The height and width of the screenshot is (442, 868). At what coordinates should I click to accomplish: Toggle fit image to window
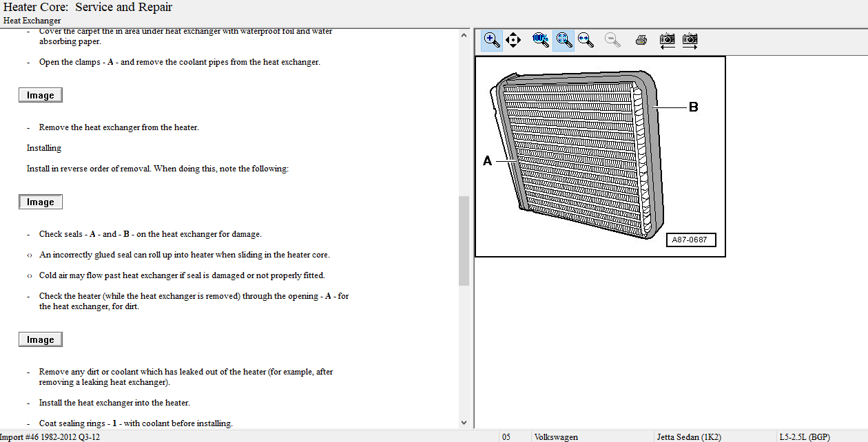(564, 40)
